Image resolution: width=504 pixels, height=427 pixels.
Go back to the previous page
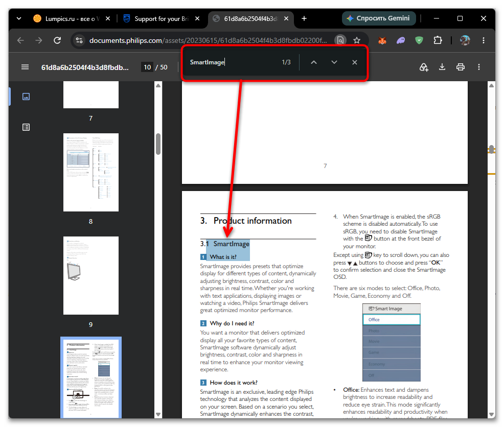click(x=20, y=40)
